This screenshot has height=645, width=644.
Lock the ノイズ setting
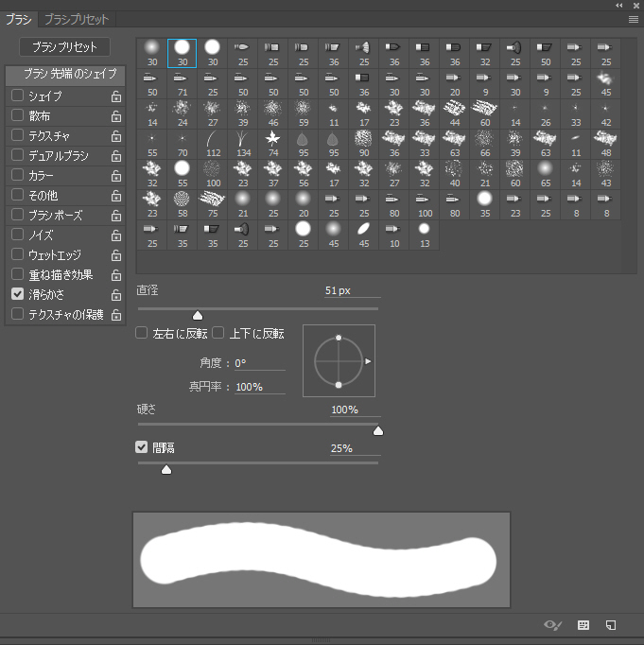tap(116, 235)
